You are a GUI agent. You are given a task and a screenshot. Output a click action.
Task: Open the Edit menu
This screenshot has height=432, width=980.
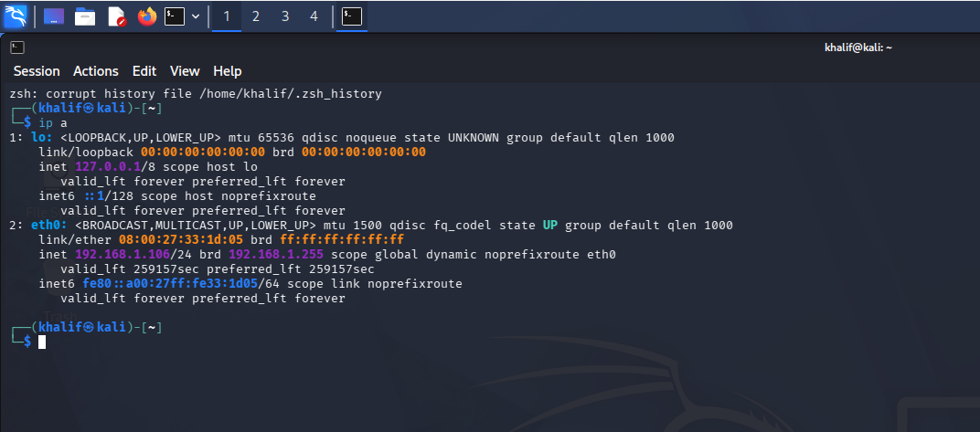144,71
